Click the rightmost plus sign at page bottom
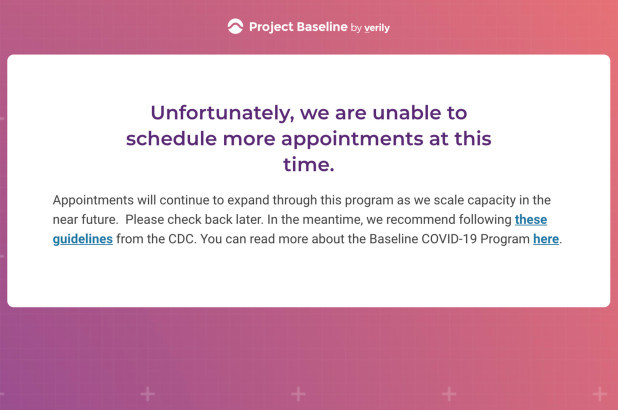Screen dimensions: 618x410 [x=599, y=394]
